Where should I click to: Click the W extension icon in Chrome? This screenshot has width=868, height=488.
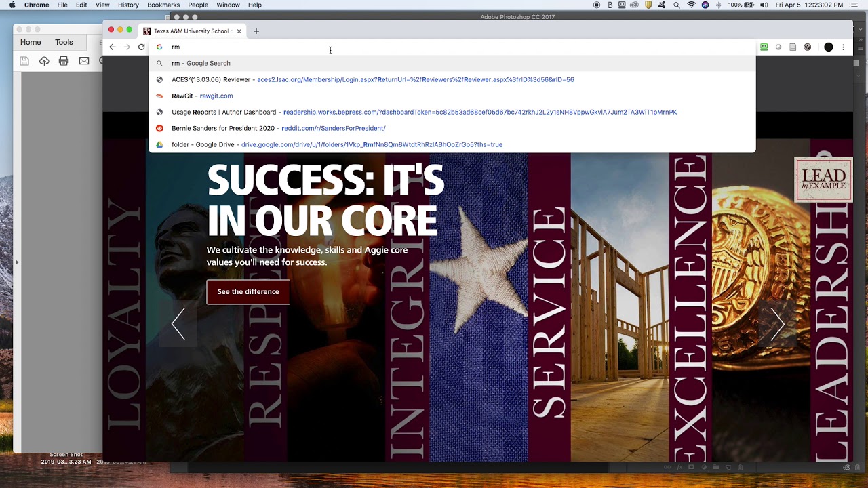[808, 47]
